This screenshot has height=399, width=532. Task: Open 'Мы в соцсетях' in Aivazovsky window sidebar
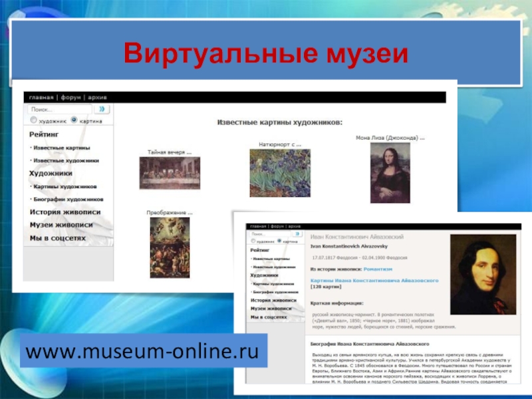[x=269, y=317]
